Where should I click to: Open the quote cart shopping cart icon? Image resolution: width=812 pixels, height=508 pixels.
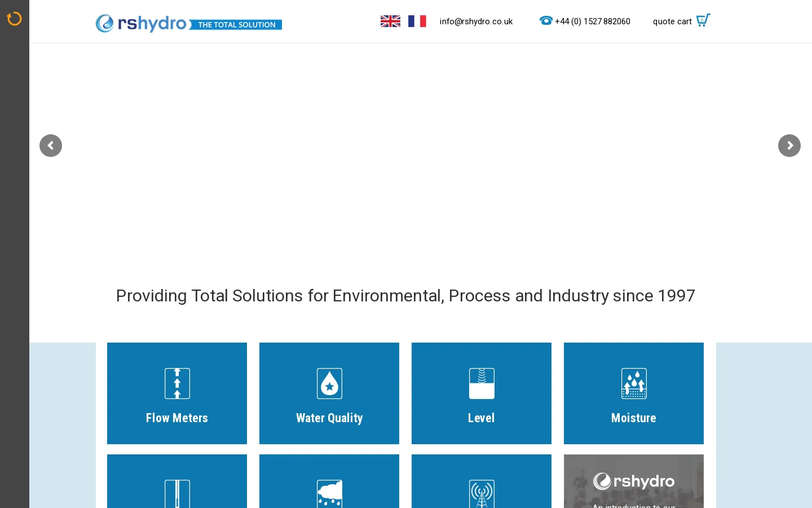703,20
